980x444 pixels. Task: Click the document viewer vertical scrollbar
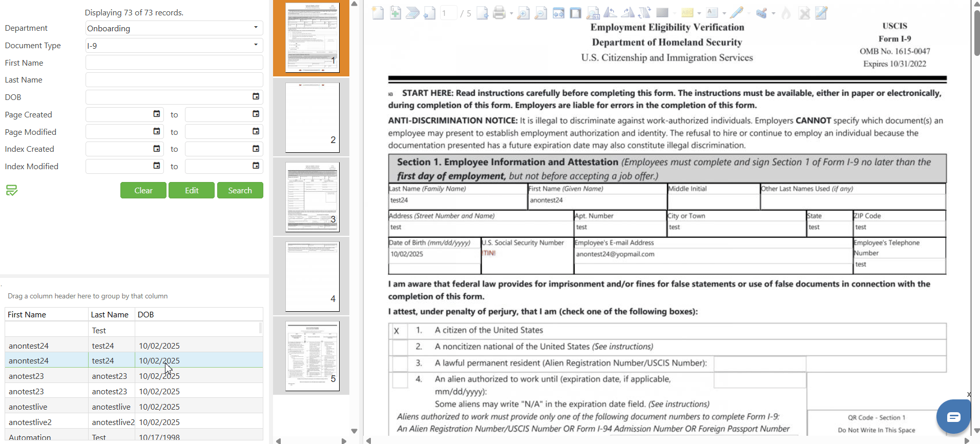pyautogui.click(x=976, y=33)
